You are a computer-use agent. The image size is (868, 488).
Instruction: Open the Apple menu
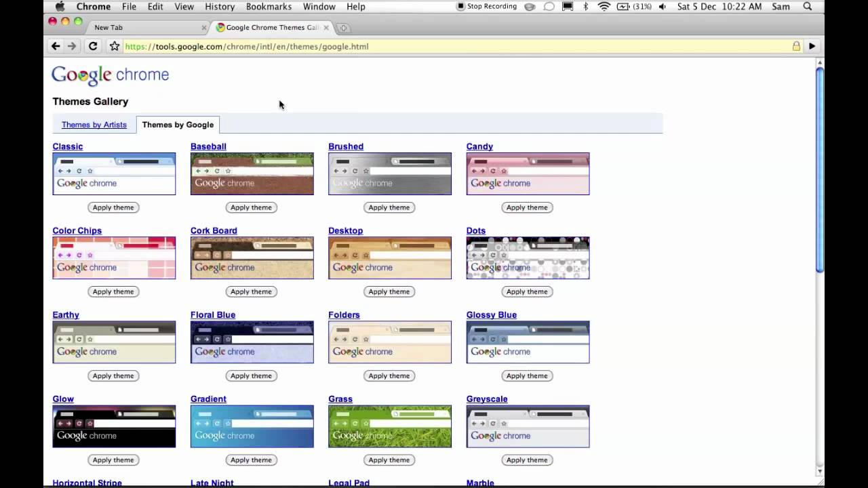point(60,7)
